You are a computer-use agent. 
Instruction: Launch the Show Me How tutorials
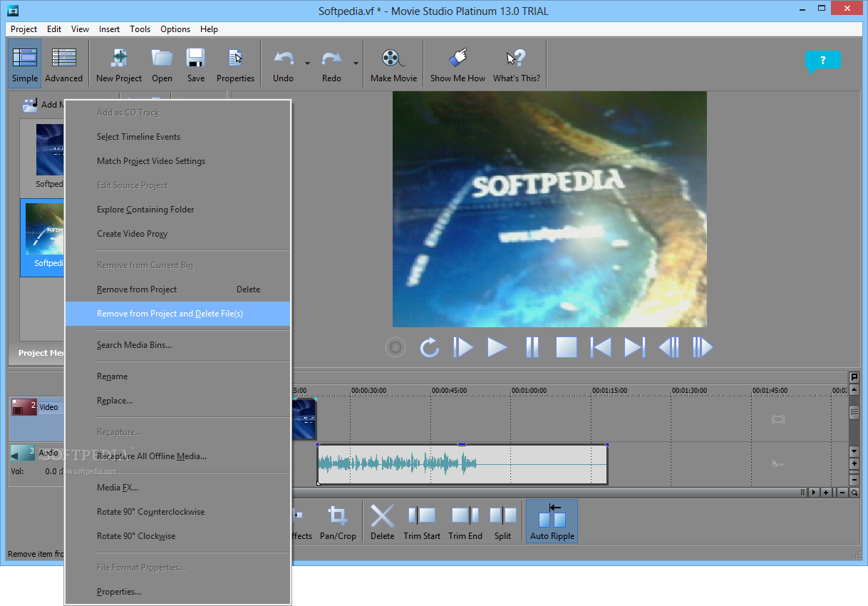click(x=458, y=63)
